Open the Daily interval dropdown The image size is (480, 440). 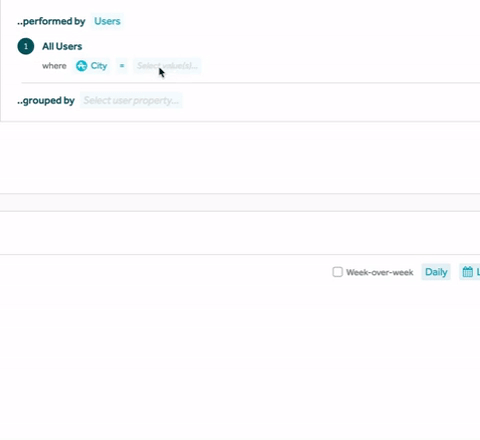point(436,272)
